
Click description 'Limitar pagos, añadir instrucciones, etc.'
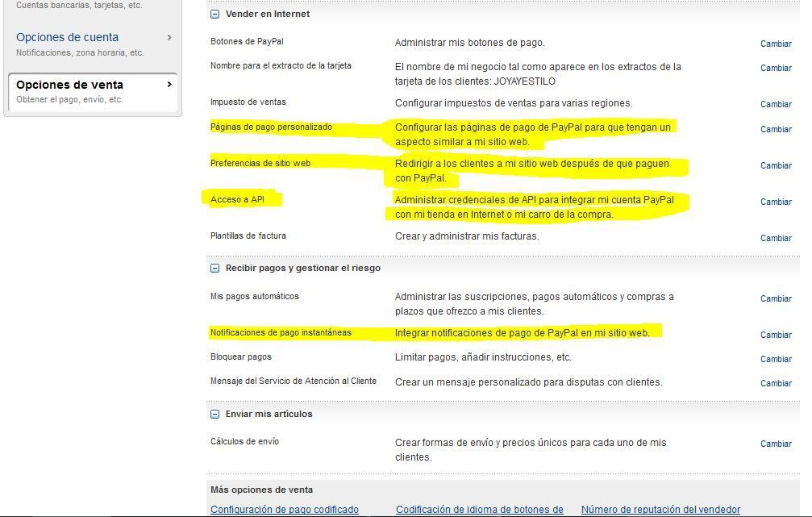click(x=483, y=357)
